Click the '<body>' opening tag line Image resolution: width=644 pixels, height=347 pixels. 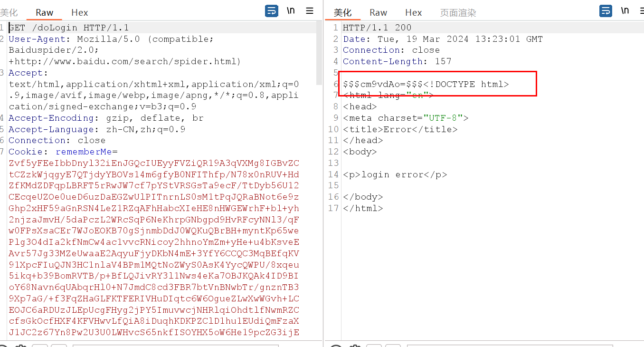[x=360, y=152]
